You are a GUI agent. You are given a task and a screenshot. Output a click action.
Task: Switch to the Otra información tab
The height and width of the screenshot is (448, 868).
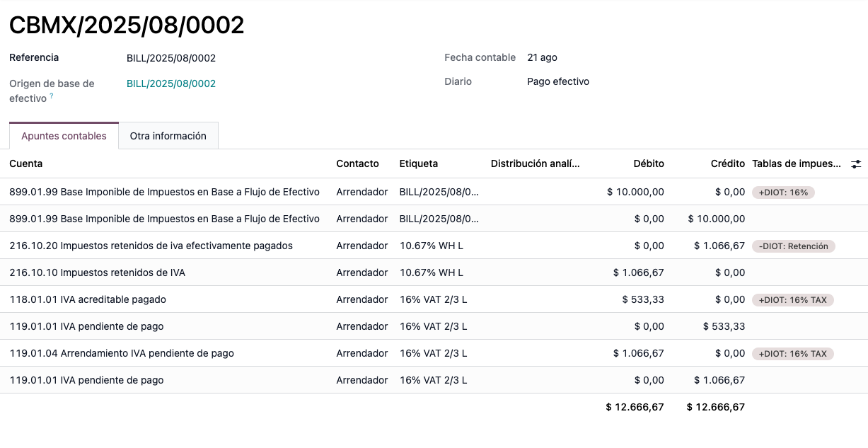168,134
